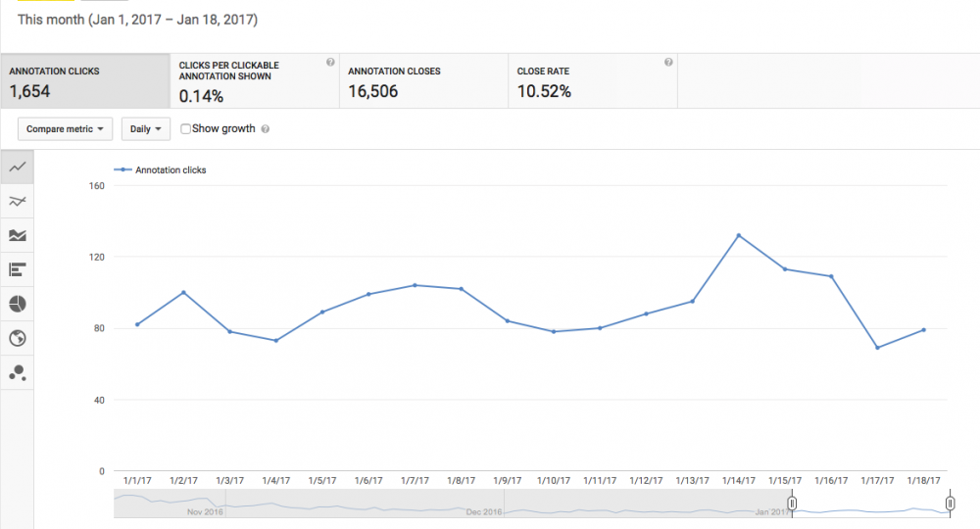
Task: Click help icon on Clicks Per Clickable Annotation
Action: (330, 62)
